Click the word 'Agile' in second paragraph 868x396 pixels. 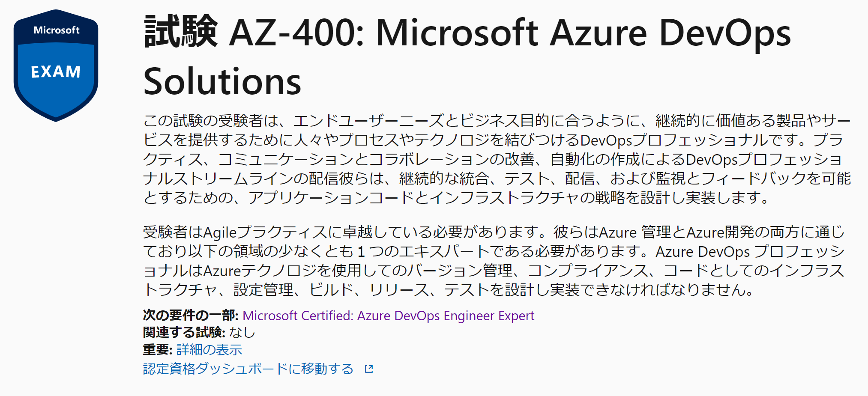coord(220,232)
